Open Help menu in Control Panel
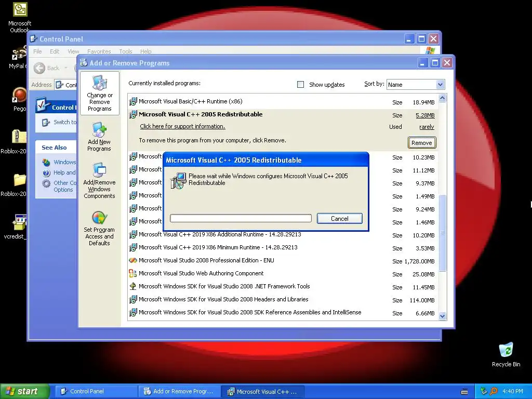The image size is (532, 399). tap(146, 51)
